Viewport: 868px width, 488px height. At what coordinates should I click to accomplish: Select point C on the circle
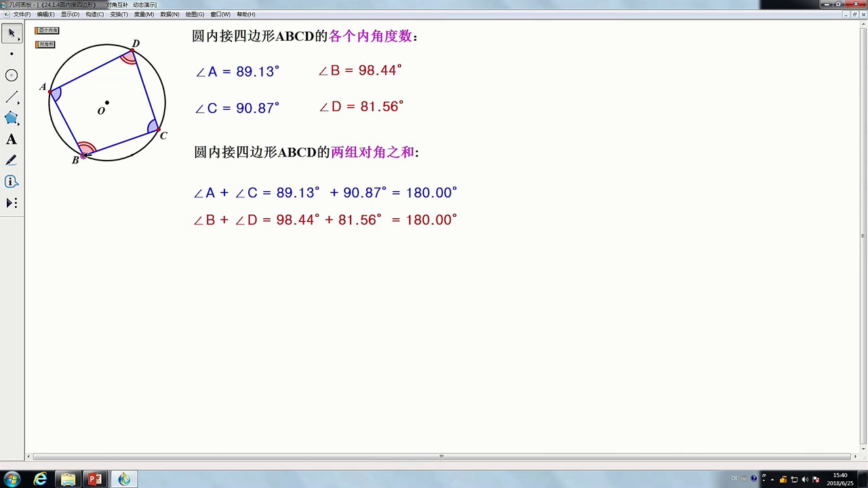[158, 129]
